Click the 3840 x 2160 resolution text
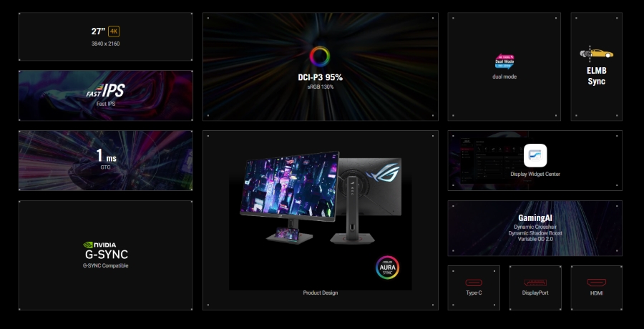Viewport: 644px width, 329px height. tap(105, 44)
